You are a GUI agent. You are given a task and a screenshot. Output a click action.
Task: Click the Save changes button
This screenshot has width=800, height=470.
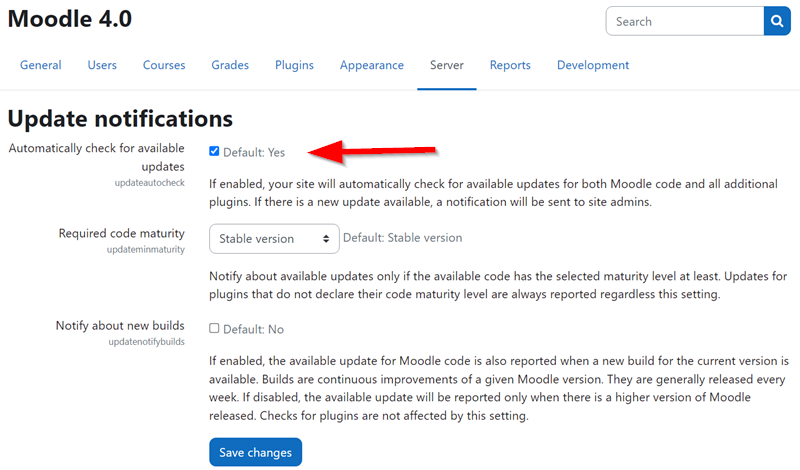click(256, 452)
